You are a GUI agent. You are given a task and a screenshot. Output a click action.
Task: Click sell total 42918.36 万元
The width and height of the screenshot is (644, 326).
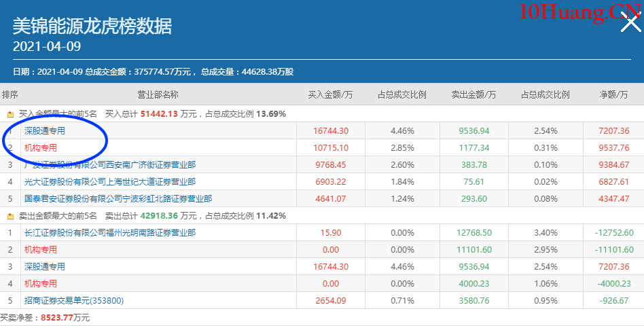pos(168,216)
